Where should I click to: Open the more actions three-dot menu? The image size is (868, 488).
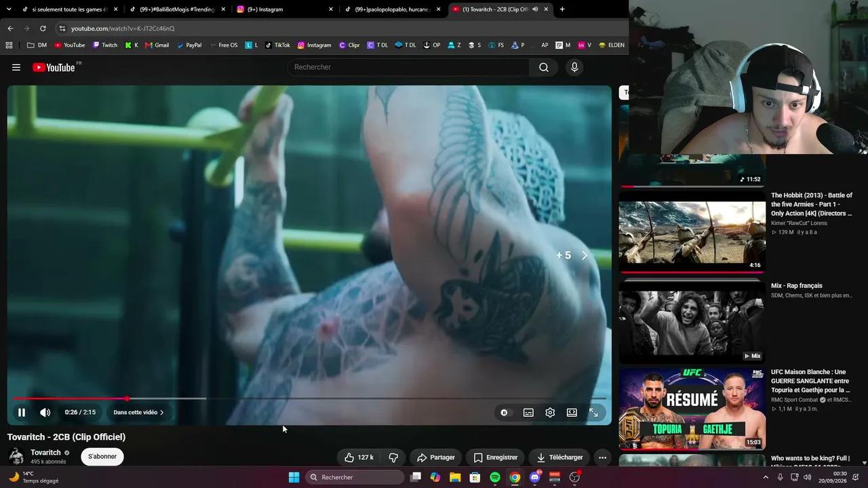point(602,457)
